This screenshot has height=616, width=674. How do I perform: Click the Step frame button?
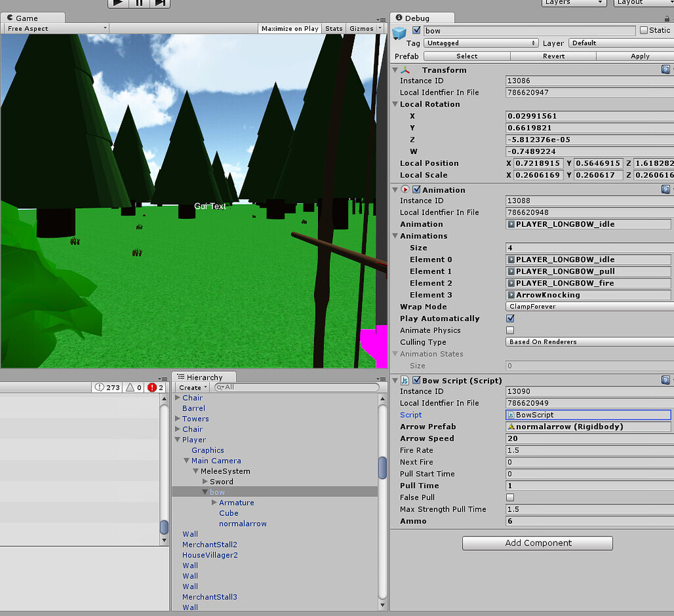tap(160, 3)
